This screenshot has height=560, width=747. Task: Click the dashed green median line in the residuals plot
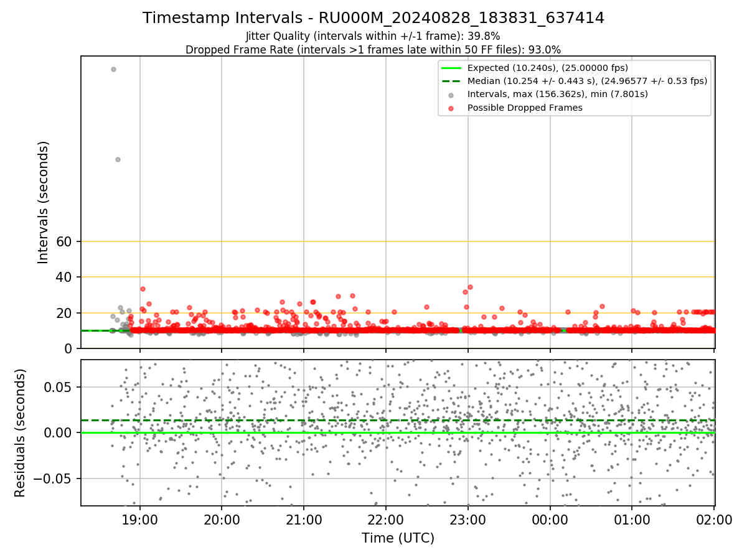click(398, 421)
